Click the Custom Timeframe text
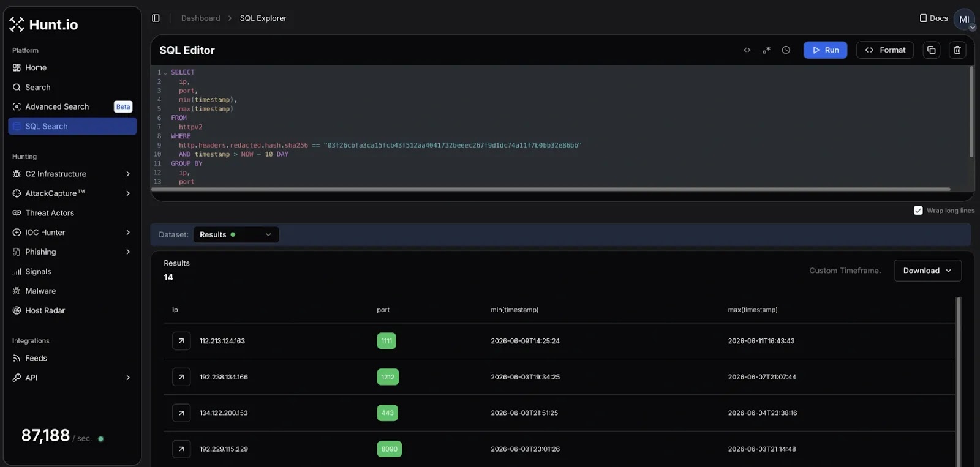Screen dimensions: 980x467 [845, 271]
